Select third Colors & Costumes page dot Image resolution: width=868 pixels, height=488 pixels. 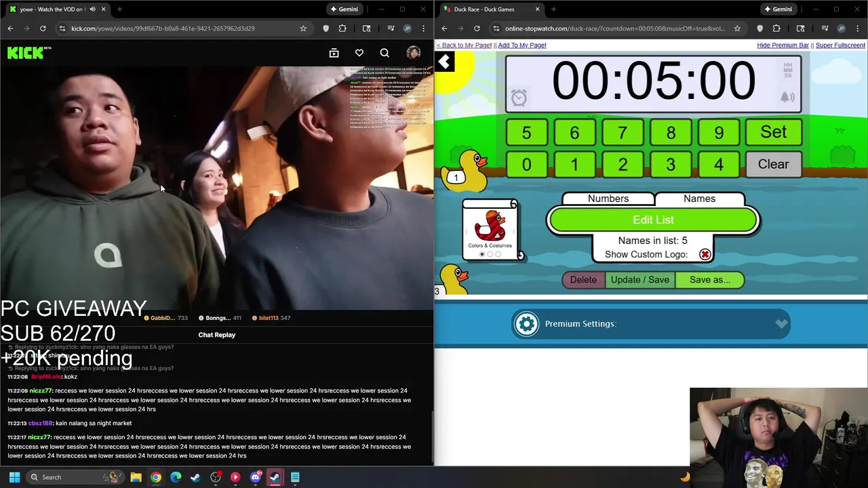(498, 254)
